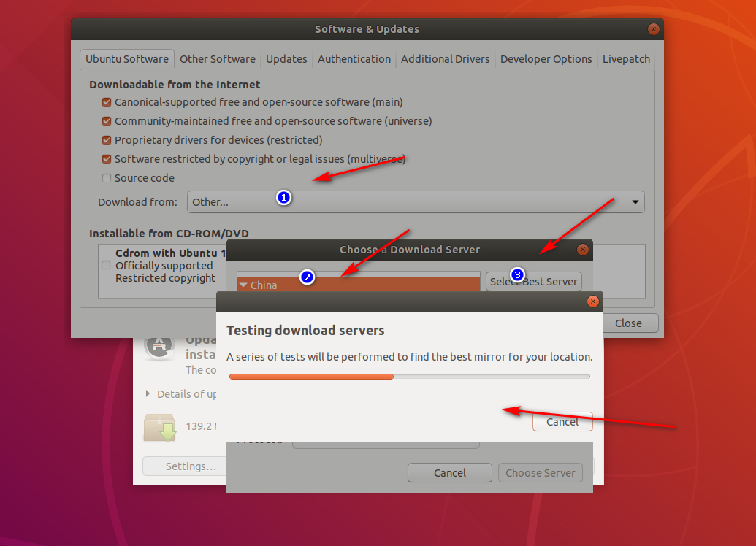This screenshot has width=756, height=546.
Task: Open the Additional Drivers tab
Action: (445, 59)
